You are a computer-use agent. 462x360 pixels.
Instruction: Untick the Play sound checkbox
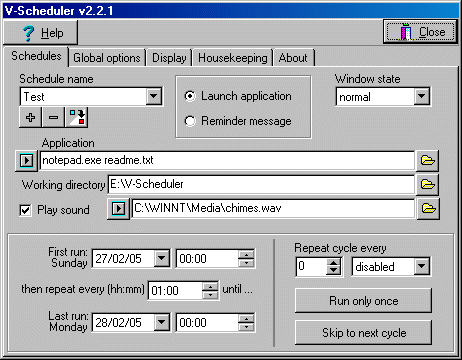click(26, 210)
